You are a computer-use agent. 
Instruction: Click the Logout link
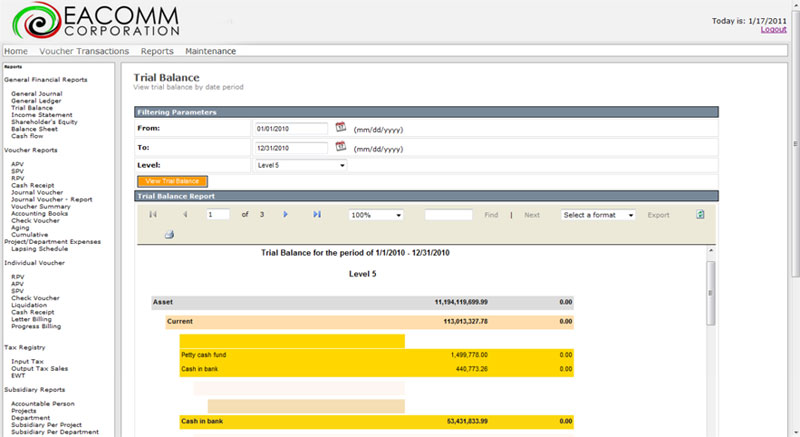point(773,30)
